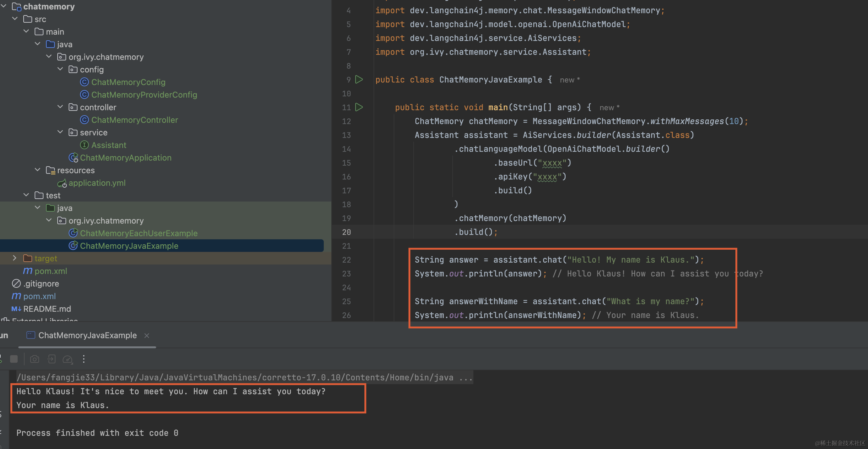Screen dimensions: 868x449
Task: Click the chatmemory module folder icon
Action: click(16, 6)
